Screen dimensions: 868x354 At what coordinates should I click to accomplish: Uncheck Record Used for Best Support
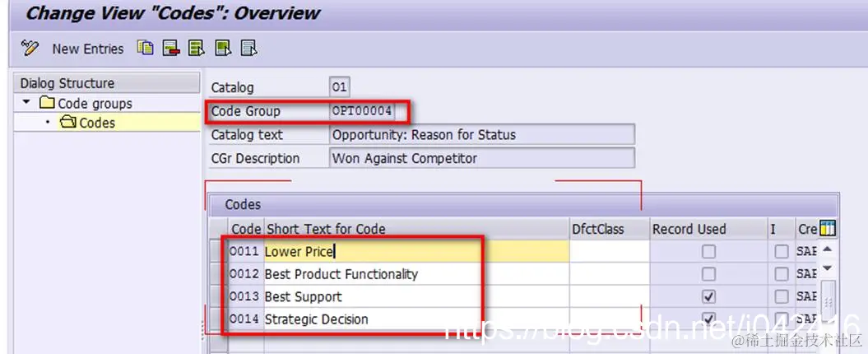click(708, 297)
